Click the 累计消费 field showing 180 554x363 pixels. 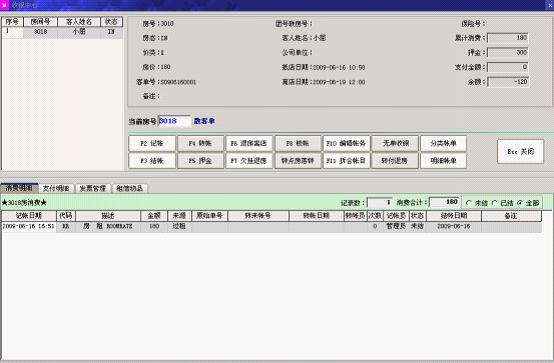508,38
